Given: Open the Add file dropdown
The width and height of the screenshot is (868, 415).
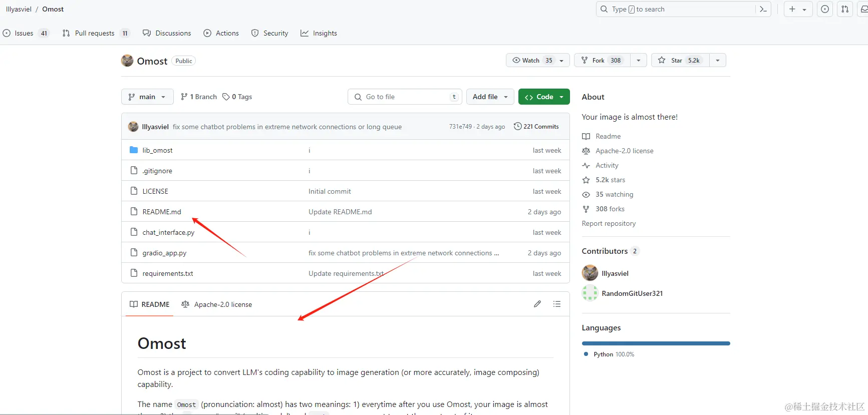Looking at the screenshot, I should [490, 97].
